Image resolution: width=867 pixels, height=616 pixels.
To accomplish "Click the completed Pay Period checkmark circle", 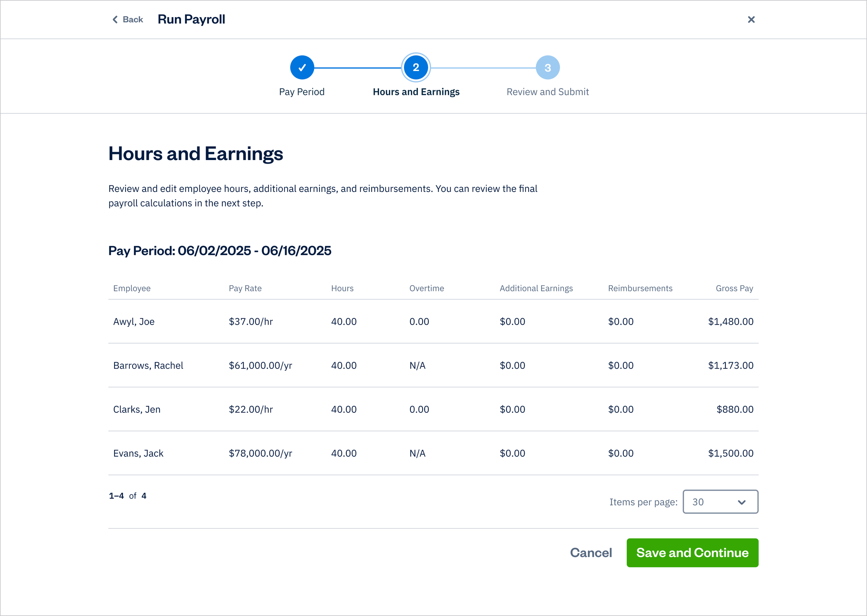I will 302,67.
